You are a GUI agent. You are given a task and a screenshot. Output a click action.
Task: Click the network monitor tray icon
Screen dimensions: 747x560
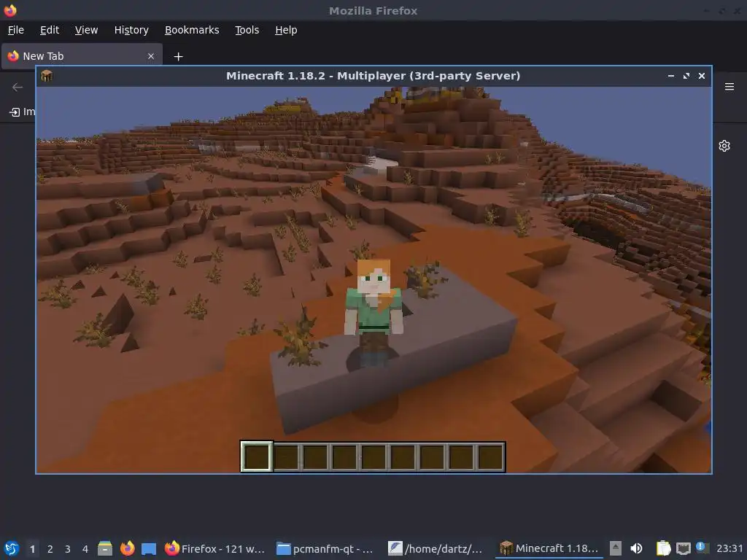(683, 548)
